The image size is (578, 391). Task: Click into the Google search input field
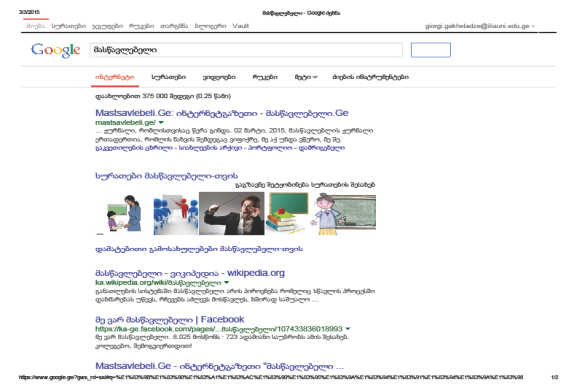[246, 50]
